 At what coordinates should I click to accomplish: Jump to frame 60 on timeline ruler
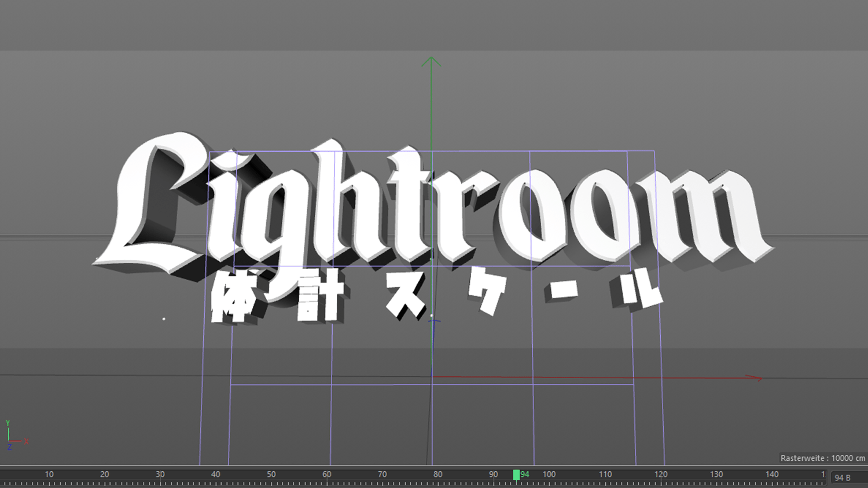pos(327,474)
